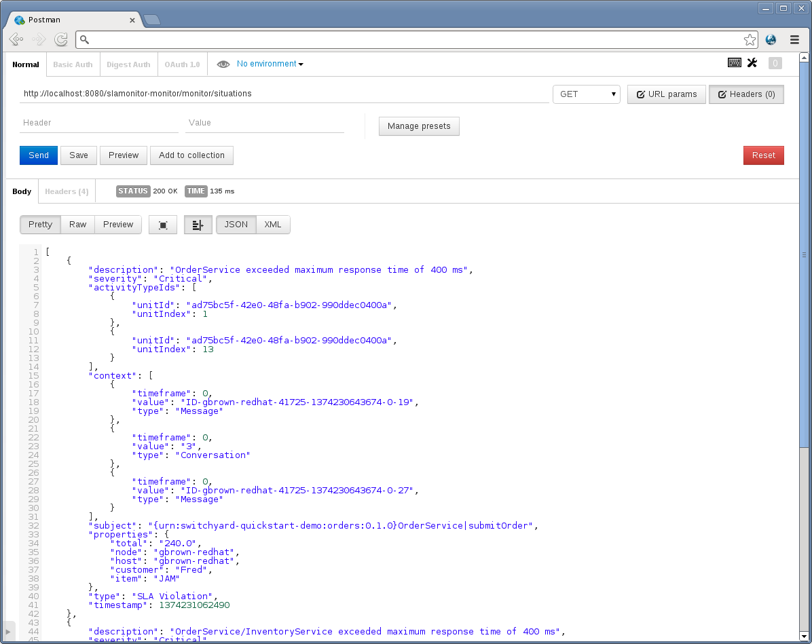This screenshot has width=812, height=644.
Task: Click the reload page icon
Action: (61, 39)
